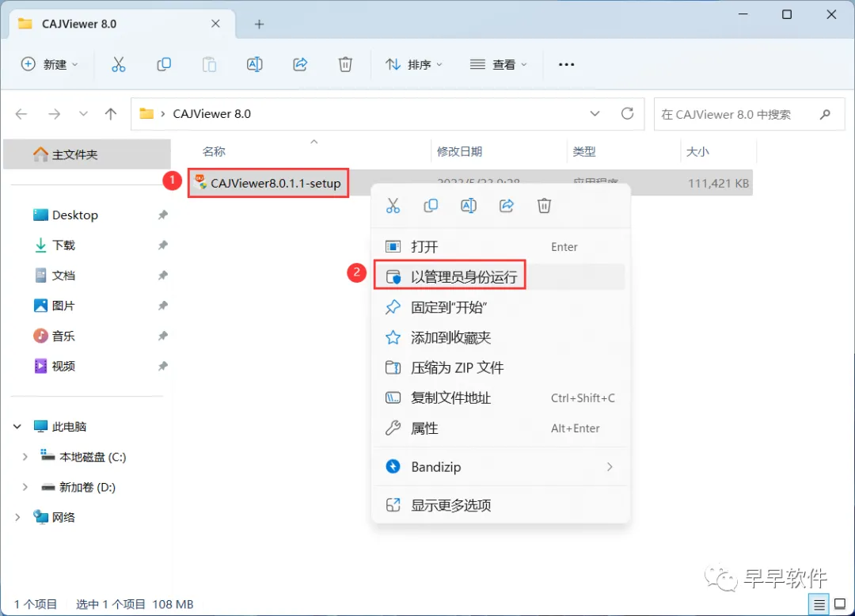The height and width of the screenshot is (616, 855).
Task: Open 音乐 folder in navigation pane
Action: (55, 336)
